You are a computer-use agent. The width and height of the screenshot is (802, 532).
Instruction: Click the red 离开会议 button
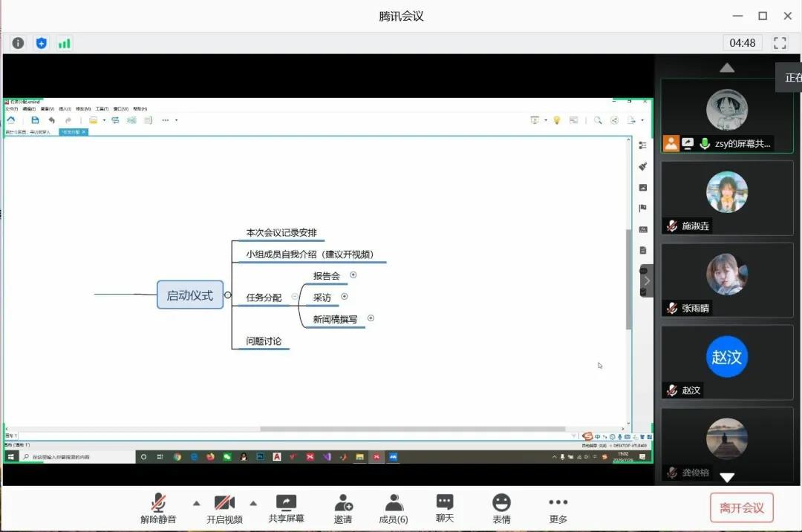click(741, 508)
